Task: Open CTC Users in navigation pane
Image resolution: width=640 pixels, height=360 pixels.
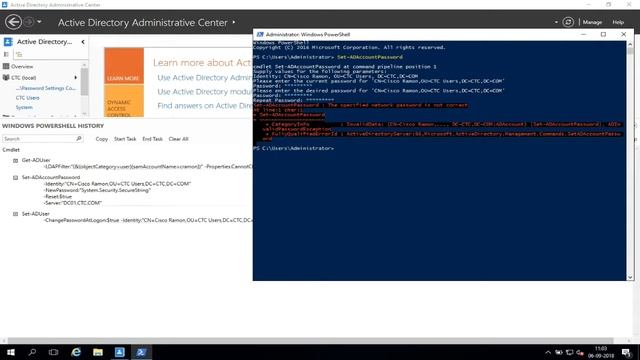Action: point(27,98)
